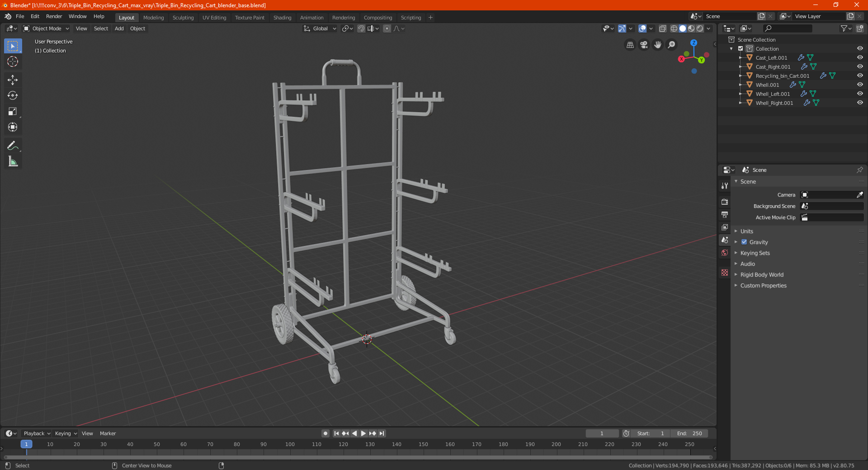Open the Texture properties tab

(x=725, y=273)
